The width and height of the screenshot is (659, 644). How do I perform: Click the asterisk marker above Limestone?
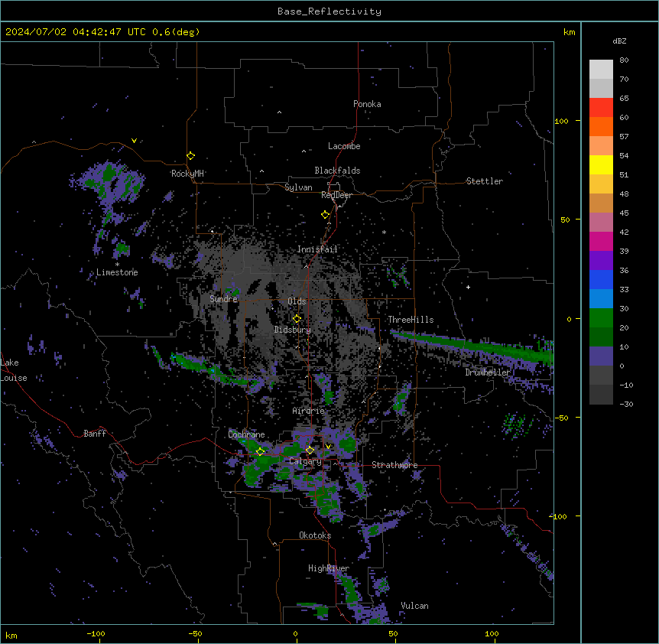coord(117,265)
